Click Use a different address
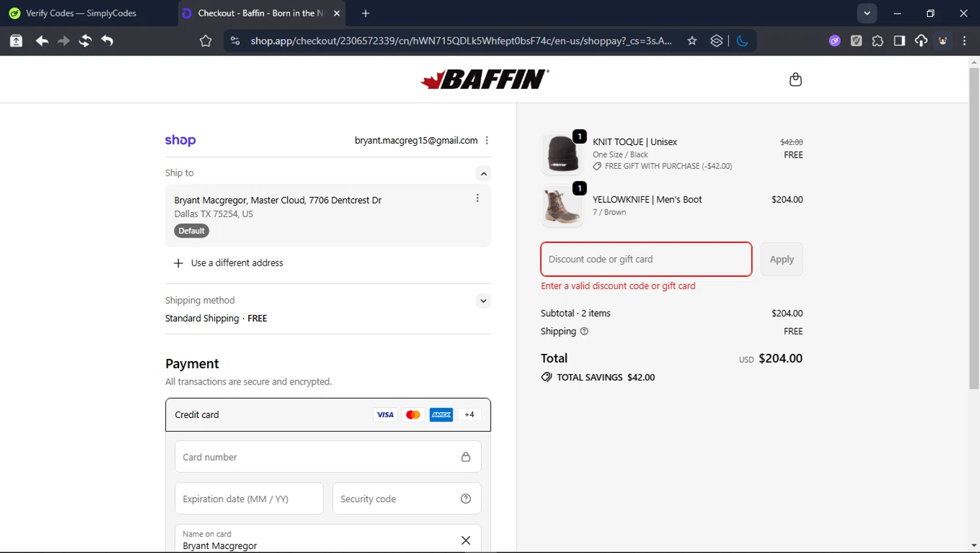Image resolution: width=980 pixels, height=553 pixels. tap(228, 263)
